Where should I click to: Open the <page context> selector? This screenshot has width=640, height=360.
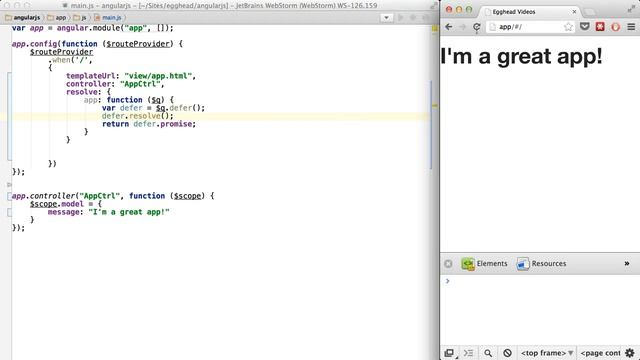point(600,353)
